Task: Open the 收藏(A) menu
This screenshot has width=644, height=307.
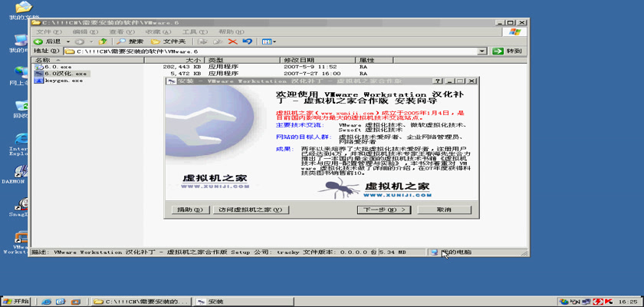Action: [x=158, y=31]
